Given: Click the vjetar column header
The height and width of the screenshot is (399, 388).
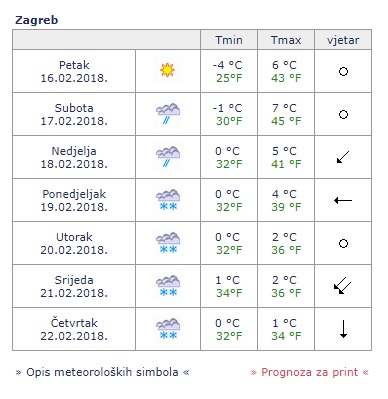Looking at the screenshot, I should click(x=343, y=40).
